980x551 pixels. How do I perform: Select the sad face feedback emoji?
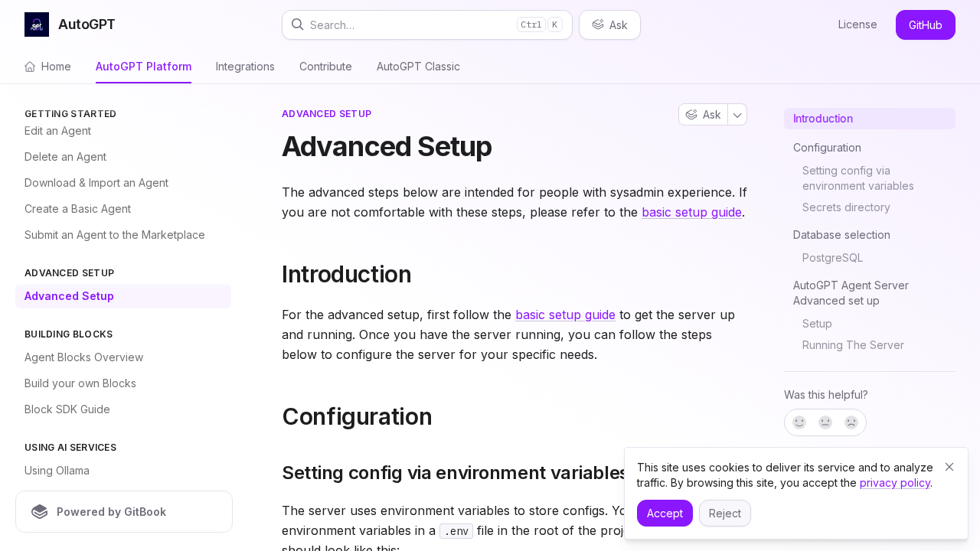click(851, 422)
